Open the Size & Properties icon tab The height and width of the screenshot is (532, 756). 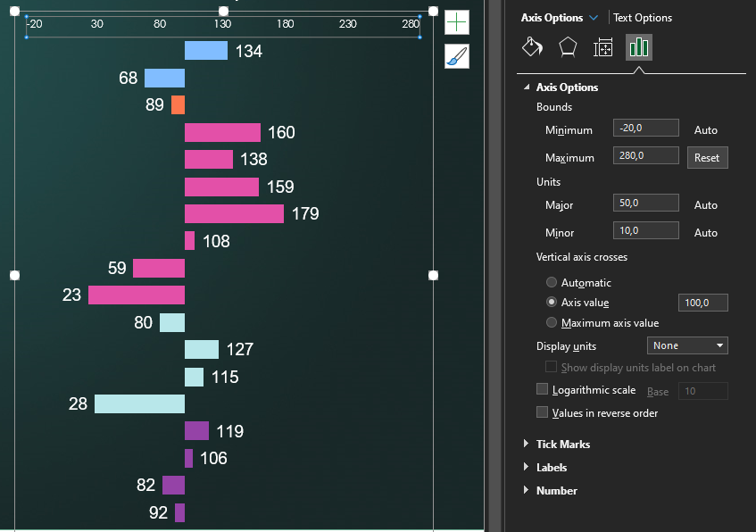click(x=602, y=47)
